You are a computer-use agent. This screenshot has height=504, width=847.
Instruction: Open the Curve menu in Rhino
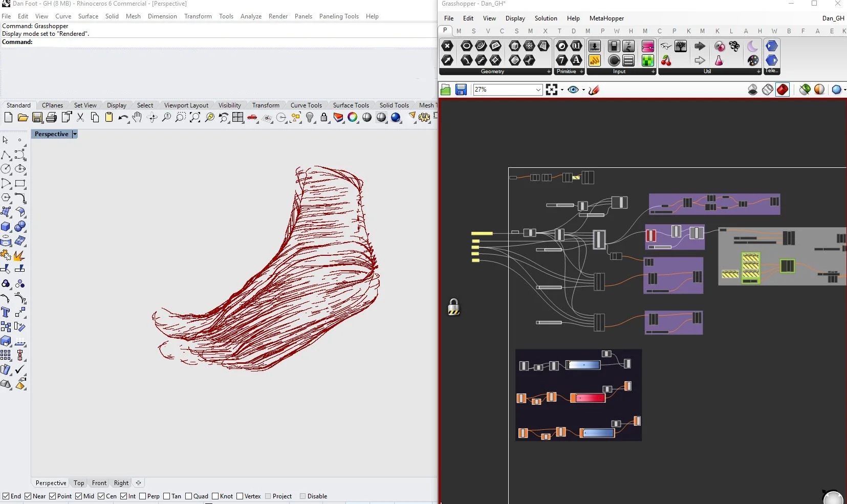(63, 16)
